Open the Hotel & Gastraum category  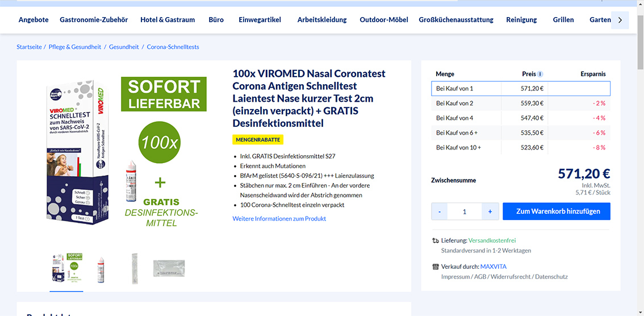coord(168,20)
